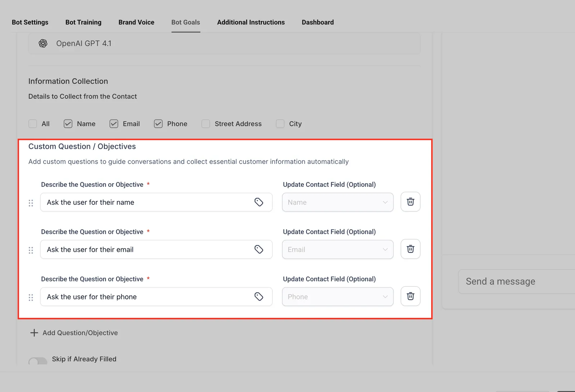575x392 pixels.
Task: Click 'Ask the user for their name' input
Action: [156, 202]
